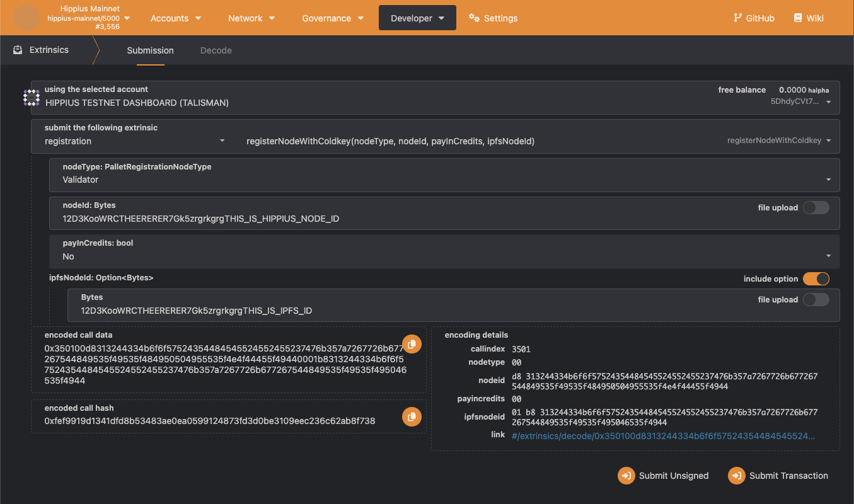The width and height of the screenshot is (854, 504).
Task: Open the Developer menu
Action: coord(417,18)
